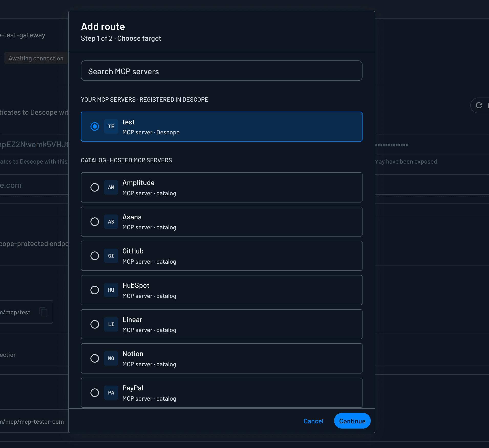Click the 'Catalog · Hosted MCP Servers' heading
The height and width of the screenshot is (448, 489).
point(126,160)
